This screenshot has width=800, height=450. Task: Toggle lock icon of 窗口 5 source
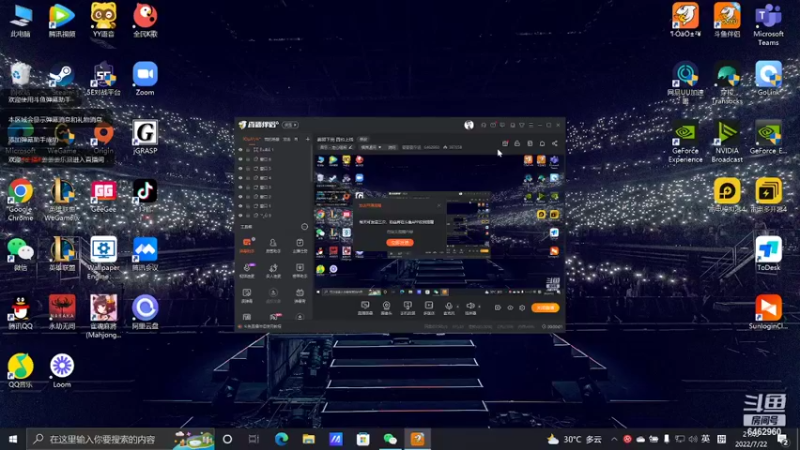(248, 169)
